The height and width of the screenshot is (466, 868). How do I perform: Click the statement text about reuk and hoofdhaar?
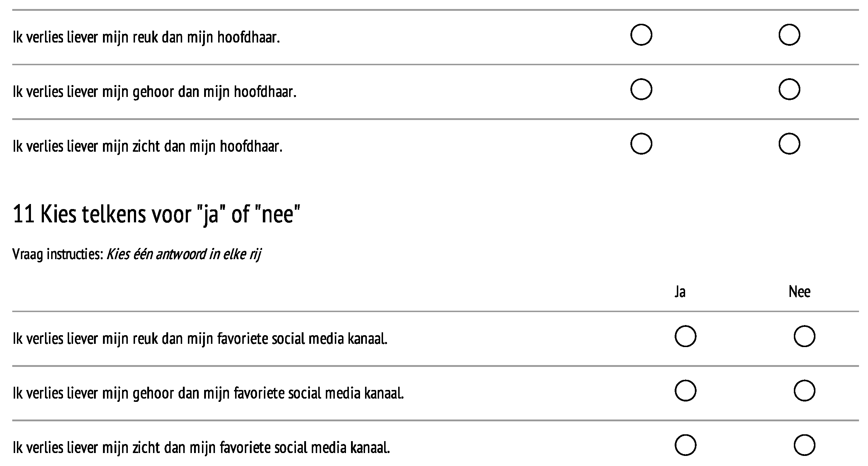(x=146, y=37)
